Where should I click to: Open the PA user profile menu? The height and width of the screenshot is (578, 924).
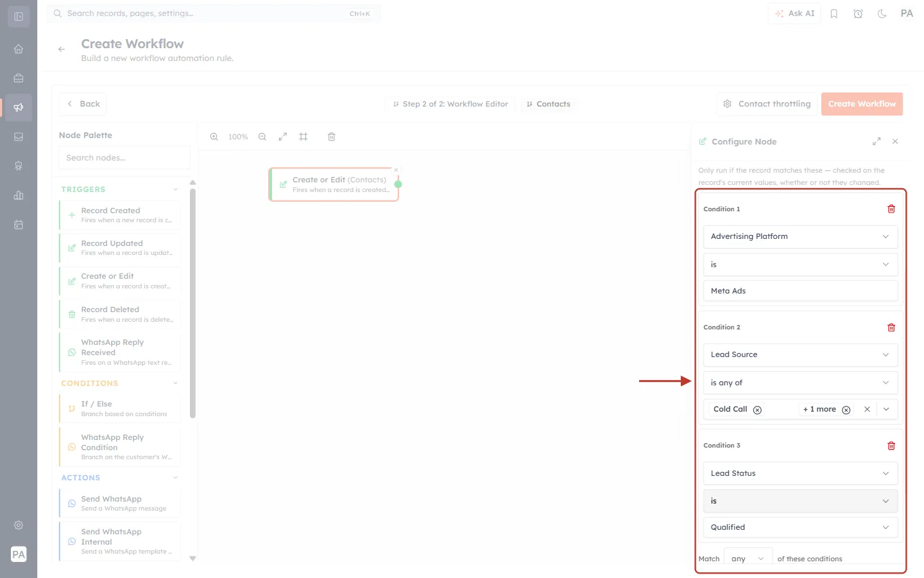point(907,13)
